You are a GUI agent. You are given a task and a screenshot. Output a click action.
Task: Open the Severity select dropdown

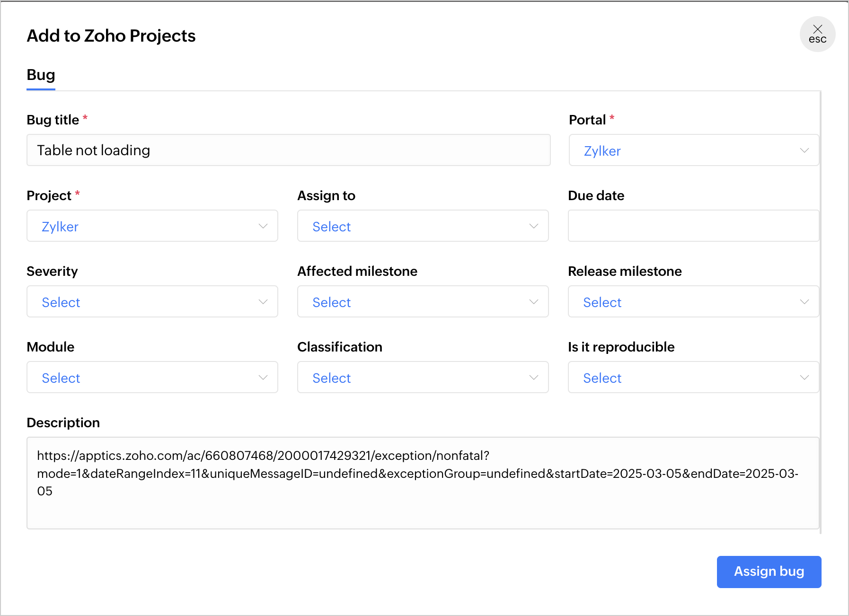point(152,301)
